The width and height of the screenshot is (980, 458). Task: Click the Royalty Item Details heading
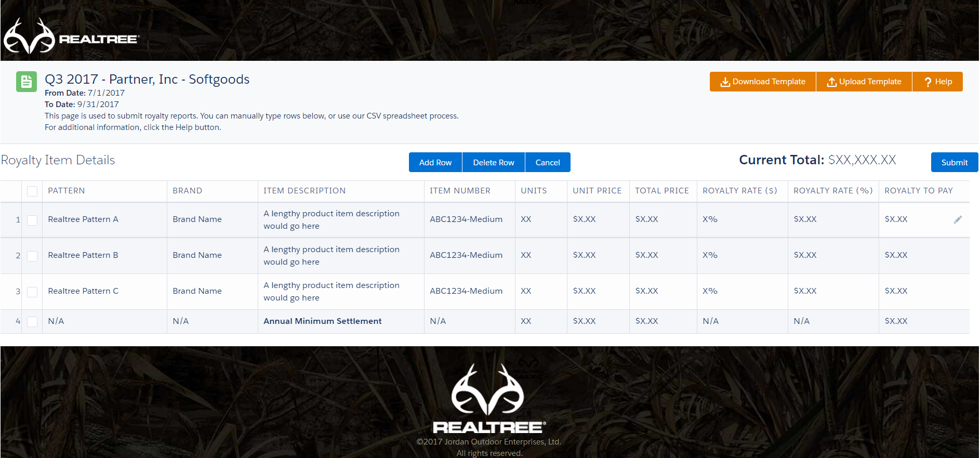coord(58,160)
